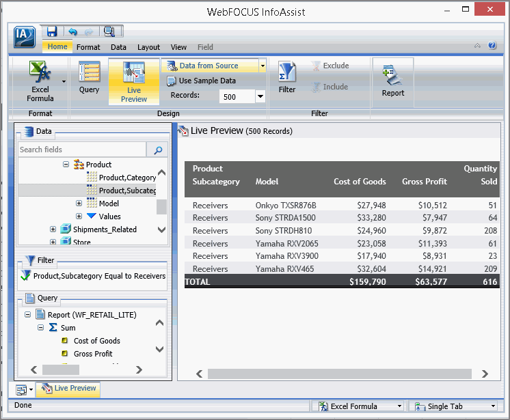Click the preview horizontal scrollbar track
The image size is (510, 420).
340,374
